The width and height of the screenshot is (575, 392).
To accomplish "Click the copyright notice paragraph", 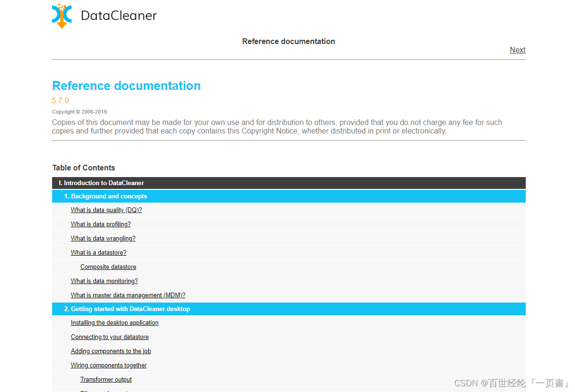I will coord(277,127).
